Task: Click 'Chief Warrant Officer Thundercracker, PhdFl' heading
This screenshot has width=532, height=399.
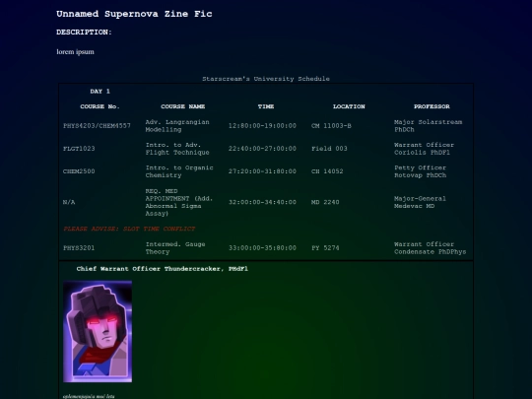Action: coord(163,269)
